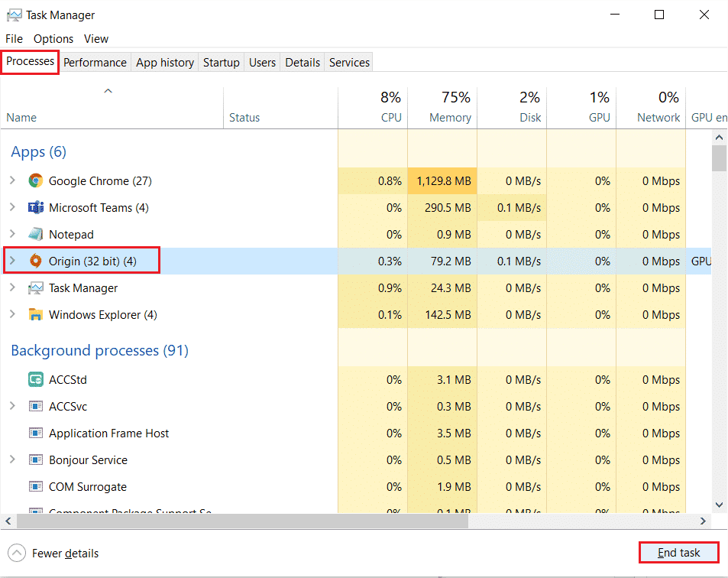Image resolution: width=728 pixels, height=578 pixels.
Task: Click the Application Frame Host icon
Action: tap(35, 433)
